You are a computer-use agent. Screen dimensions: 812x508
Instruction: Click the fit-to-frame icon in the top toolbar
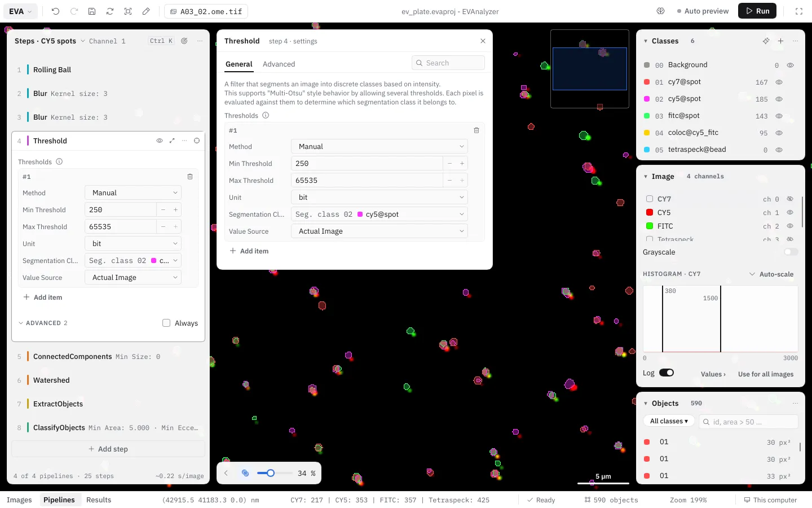click(128, 11)
